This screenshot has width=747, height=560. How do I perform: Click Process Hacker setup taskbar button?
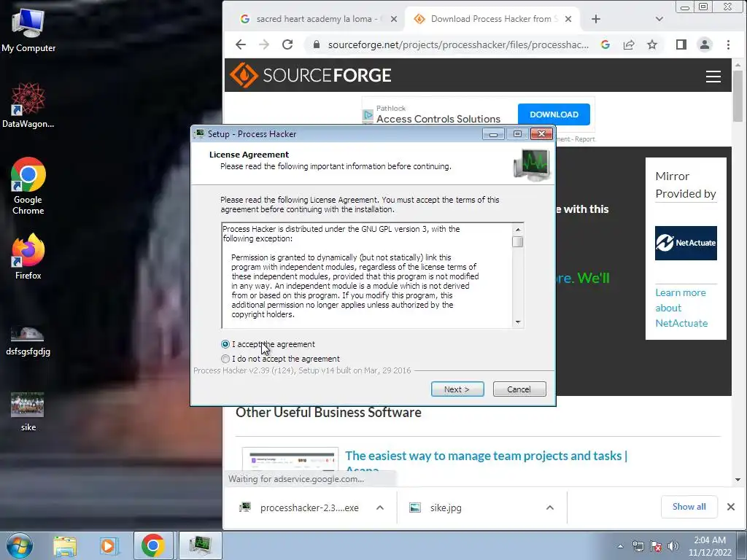[200, 545]
